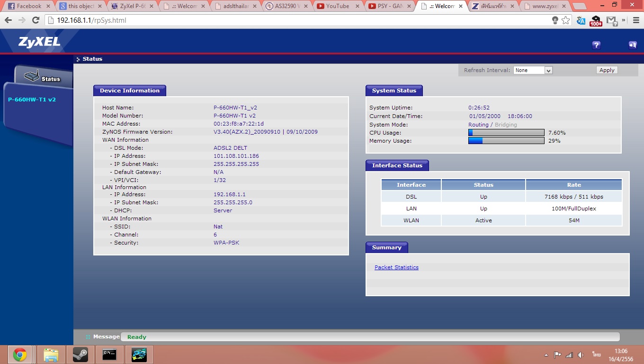The image size is (644, 364).
Task: Click the volume speaker tray icon
Action: 581,355
